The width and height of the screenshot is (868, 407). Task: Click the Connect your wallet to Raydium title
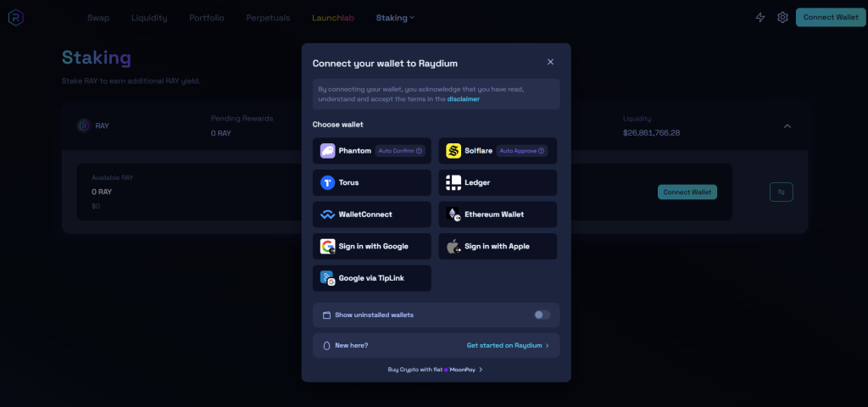coord(386,63)
